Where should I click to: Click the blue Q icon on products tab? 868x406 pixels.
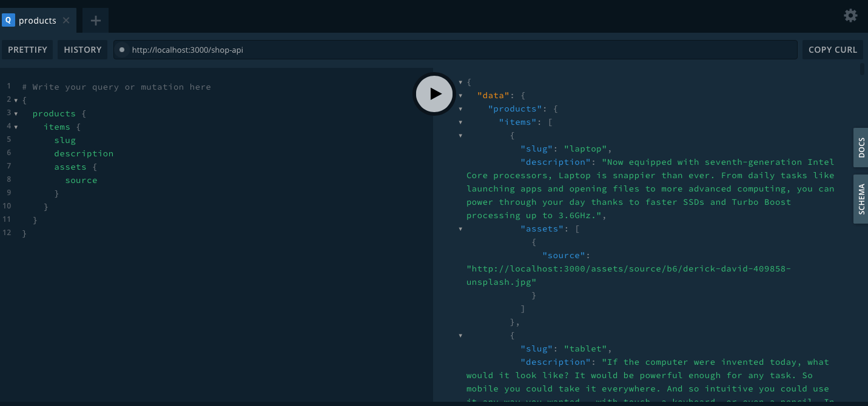(8, 20)
